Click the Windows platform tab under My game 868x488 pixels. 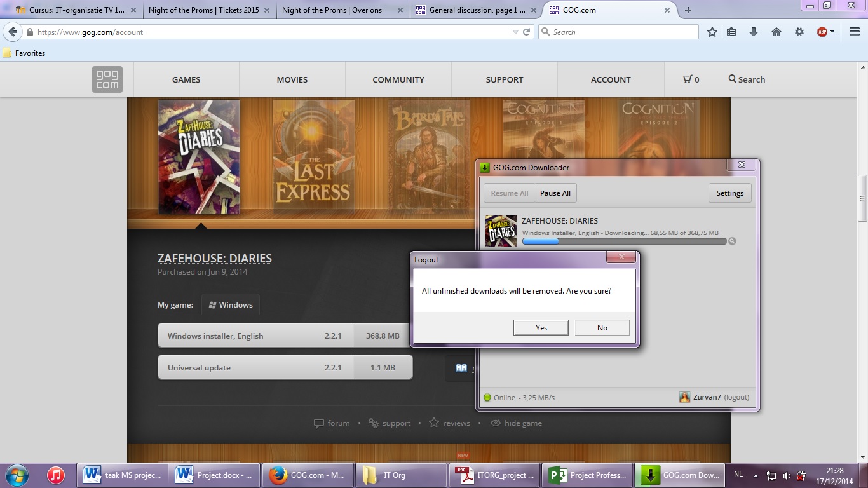click(x=230, y=304)
